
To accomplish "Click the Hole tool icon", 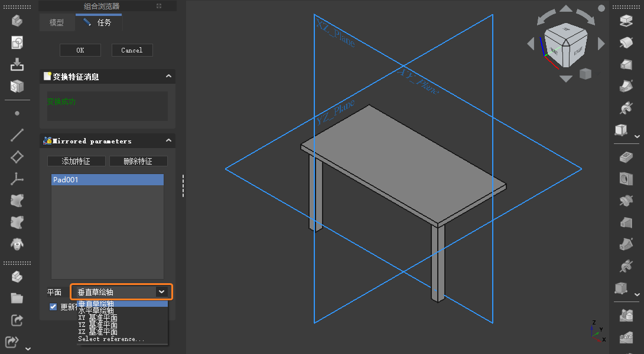I will pos(626,178).
